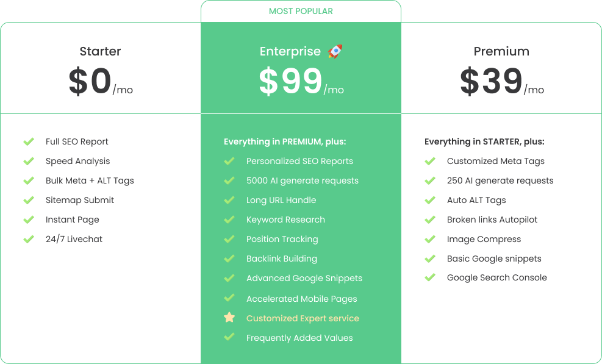Open the Starter plan column

click(100, 51)
